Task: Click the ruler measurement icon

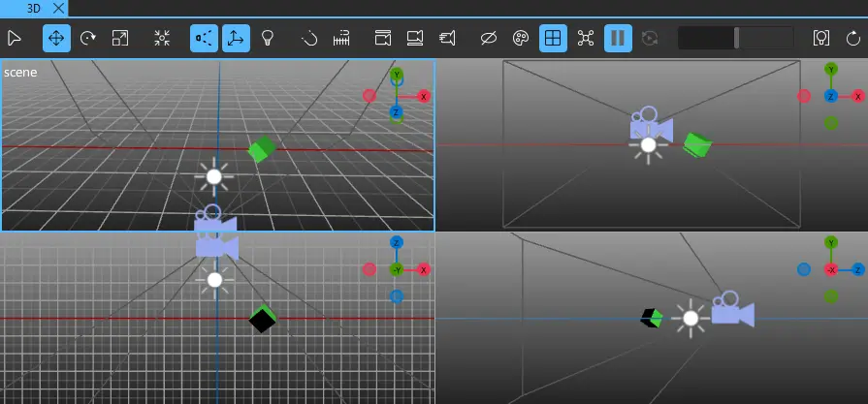Action: (x=340, y=39)
